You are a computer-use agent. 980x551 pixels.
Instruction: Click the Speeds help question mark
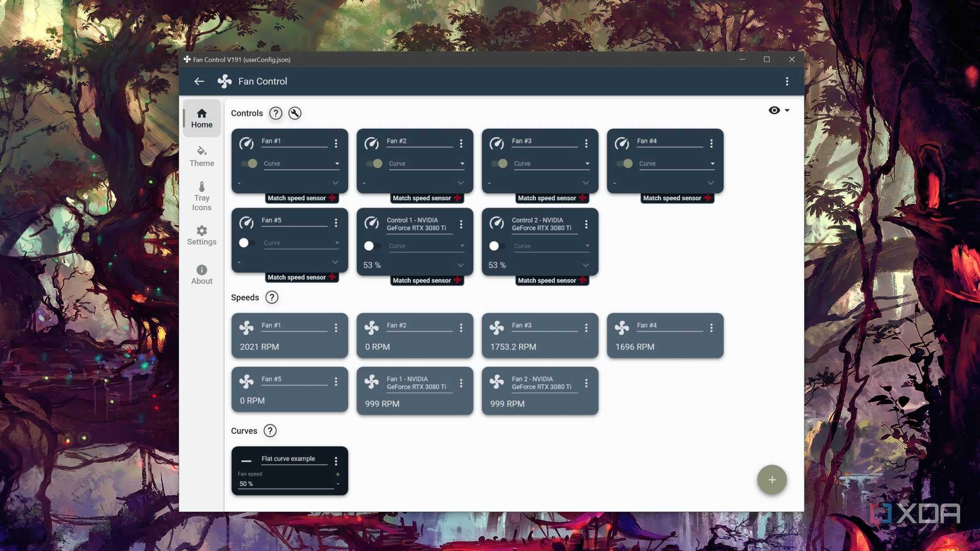(272, 297)
